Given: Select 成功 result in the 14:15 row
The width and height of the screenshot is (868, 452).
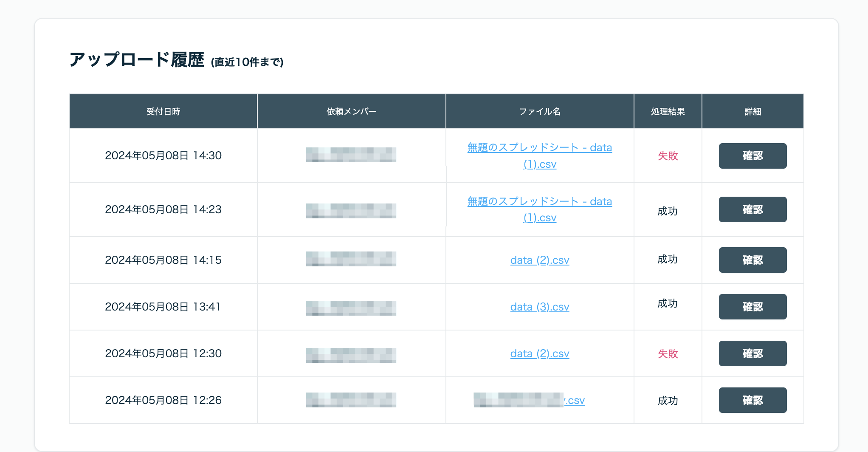Looking at the screenshot, I should pyautogui.click(x=668, y=259).
